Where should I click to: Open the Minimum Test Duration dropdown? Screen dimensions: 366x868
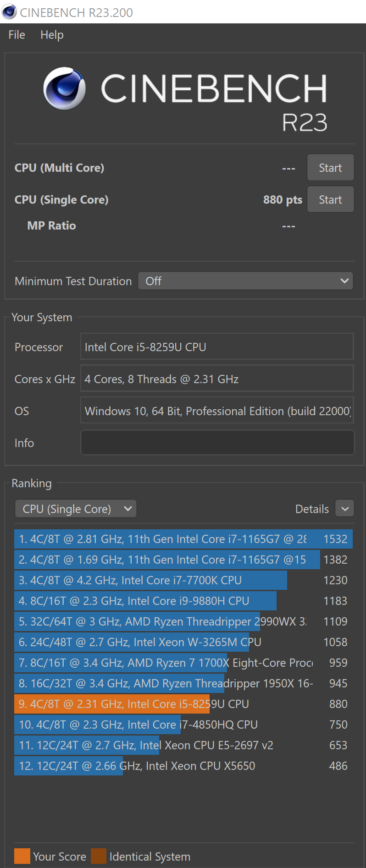click(245, 281)
